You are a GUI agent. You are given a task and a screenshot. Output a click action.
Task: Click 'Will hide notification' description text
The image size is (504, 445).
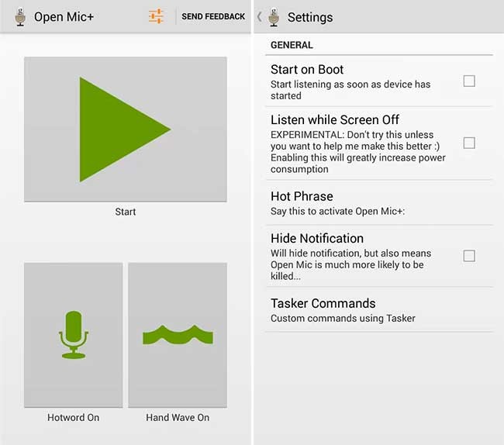click(350, 264)
